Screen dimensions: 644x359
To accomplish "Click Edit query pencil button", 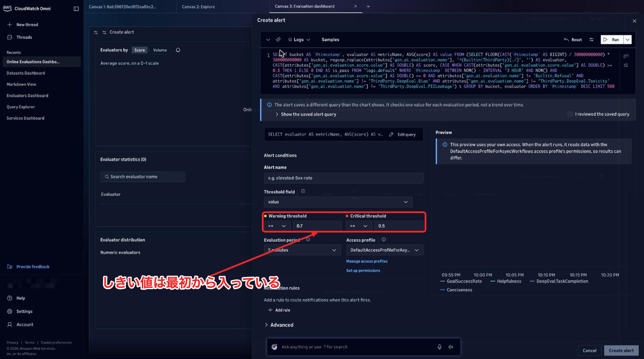I will click(x=402, y=134).
